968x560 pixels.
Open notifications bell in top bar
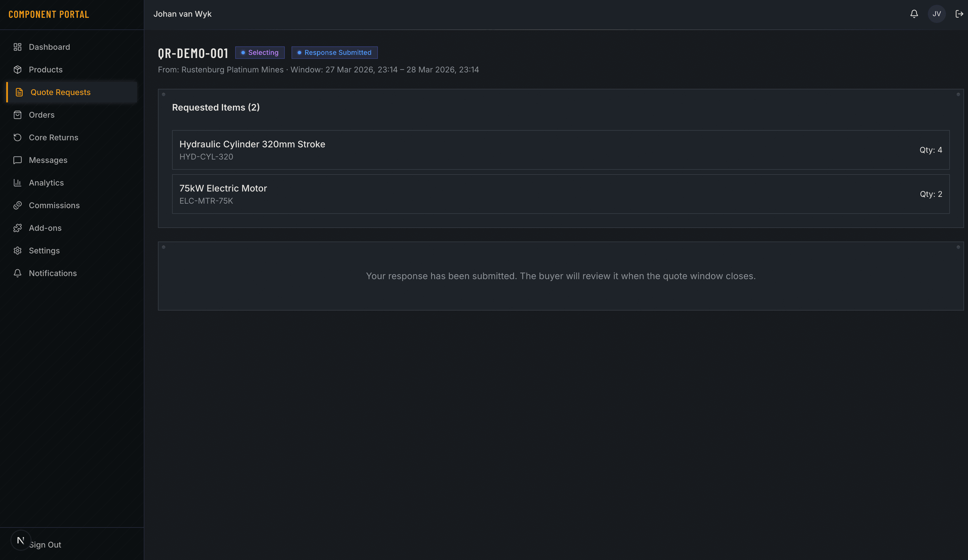[x=914, y=14]
